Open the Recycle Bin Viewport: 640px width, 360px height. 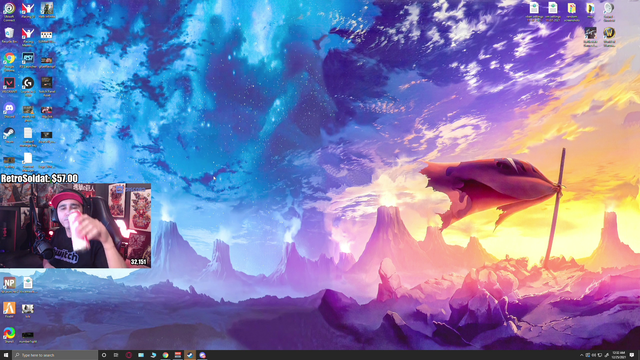(9, 33)
